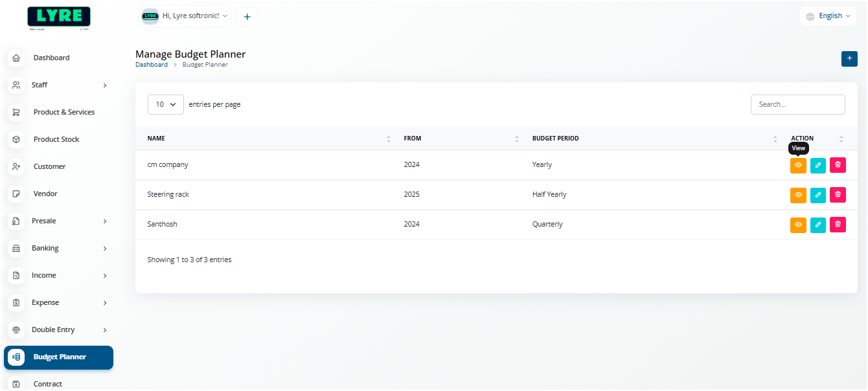Delete the Santhosh budget with trash icon

click(x=838, y=225)
